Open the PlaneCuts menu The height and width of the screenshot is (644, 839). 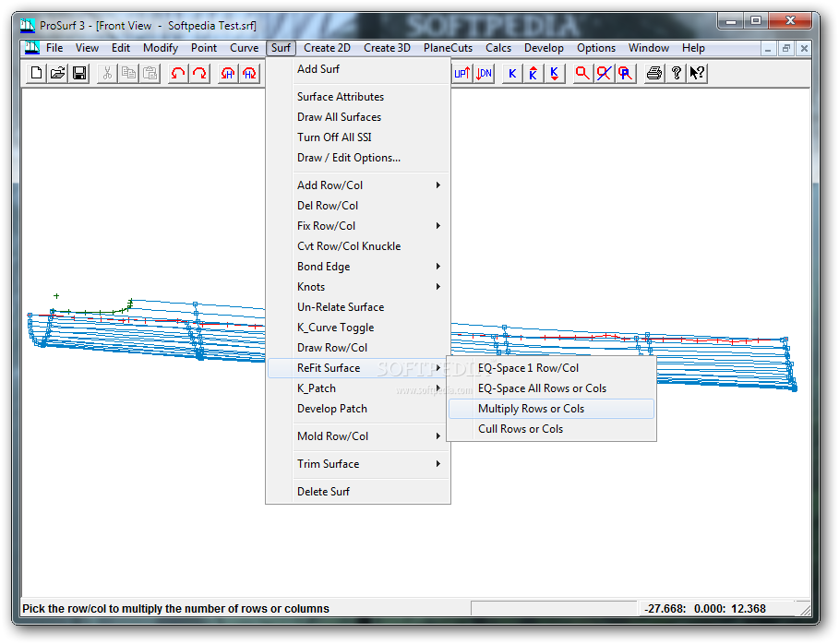click(x=448, y=48)
